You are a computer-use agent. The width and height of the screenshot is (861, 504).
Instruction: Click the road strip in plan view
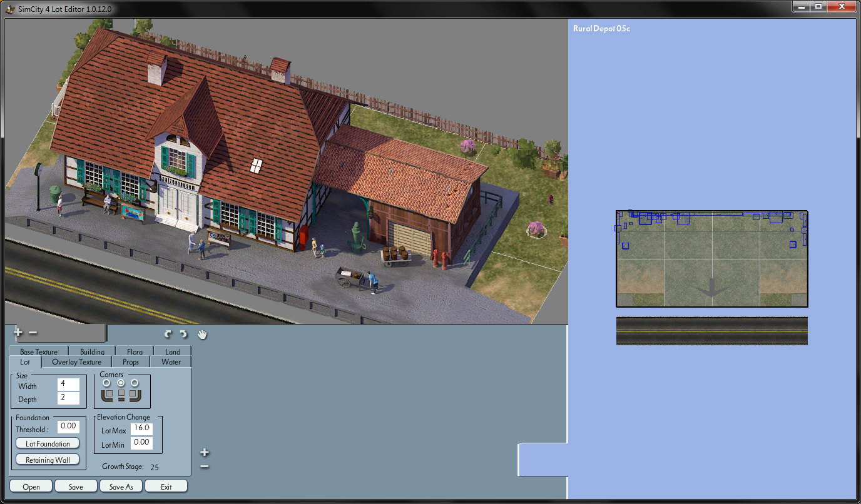[712, 331]
